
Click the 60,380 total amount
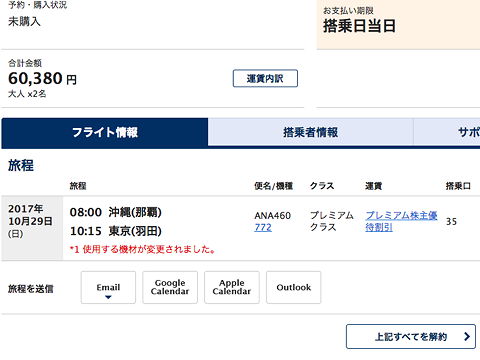(x=35, y=79)
